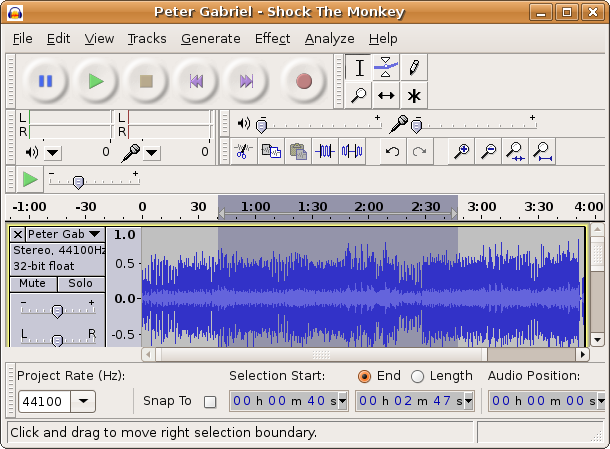Skip to start of the track
The image size is (610, 449).
click(x=196, y=81)
